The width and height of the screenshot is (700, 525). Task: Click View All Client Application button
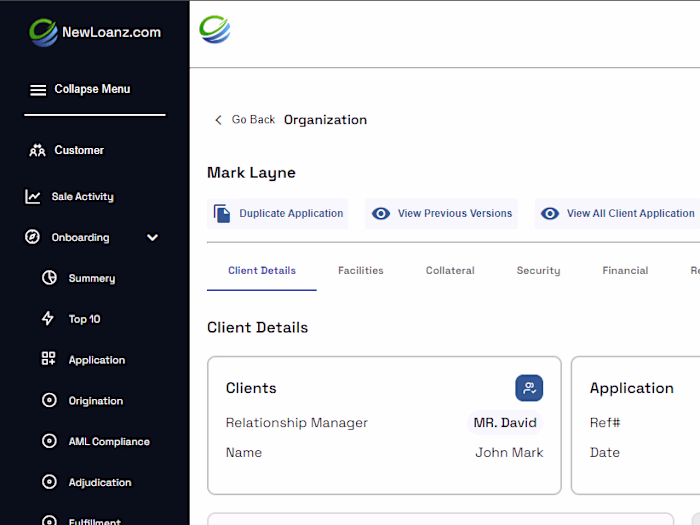pos(618,214)
